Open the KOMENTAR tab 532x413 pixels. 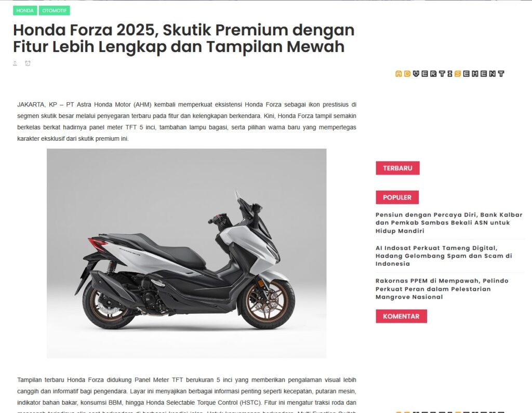(x=401, y=316)
